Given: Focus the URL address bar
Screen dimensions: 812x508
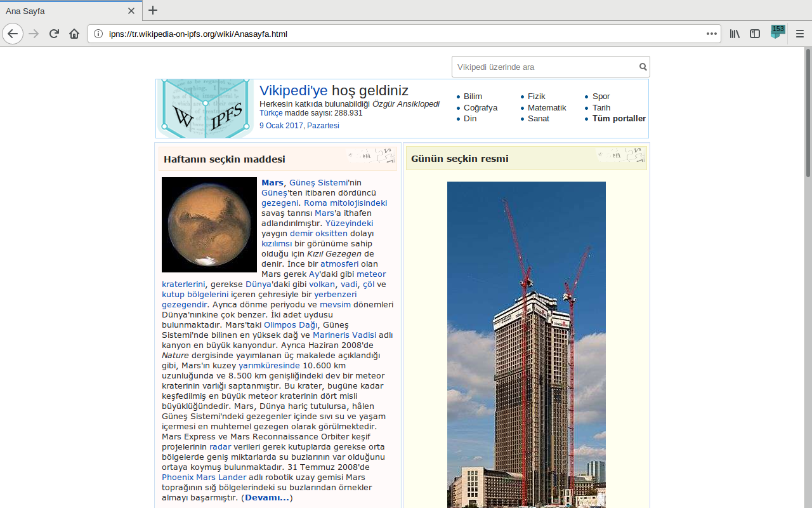Looking at the screenshot, I should [404, 34].
